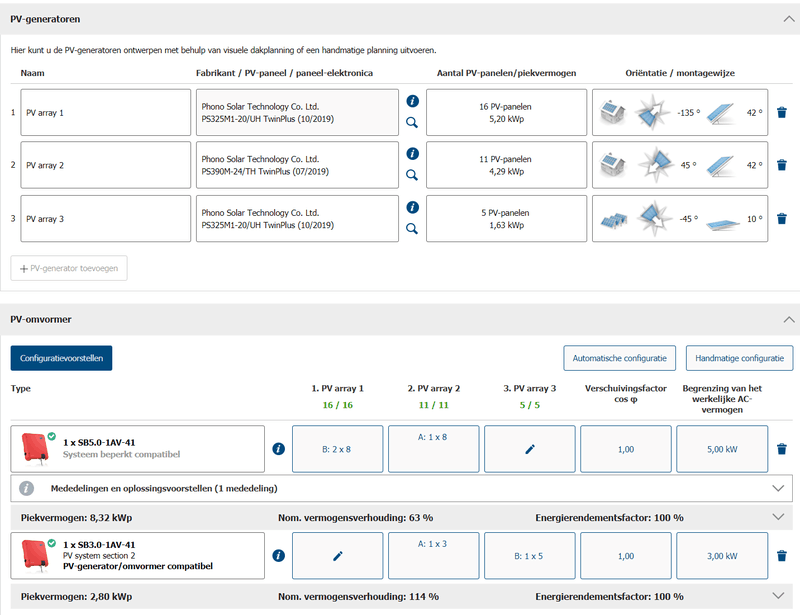This screenshot has height=615, width=800.
Task: Click PV array 1 name field
Action: (x=105, y=112)
